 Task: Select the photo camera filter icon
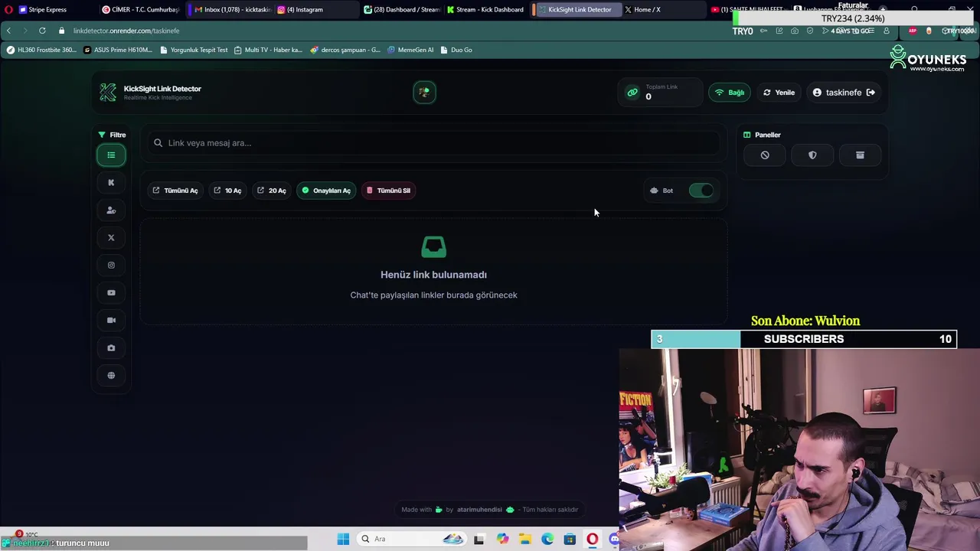tap(111, 348)
